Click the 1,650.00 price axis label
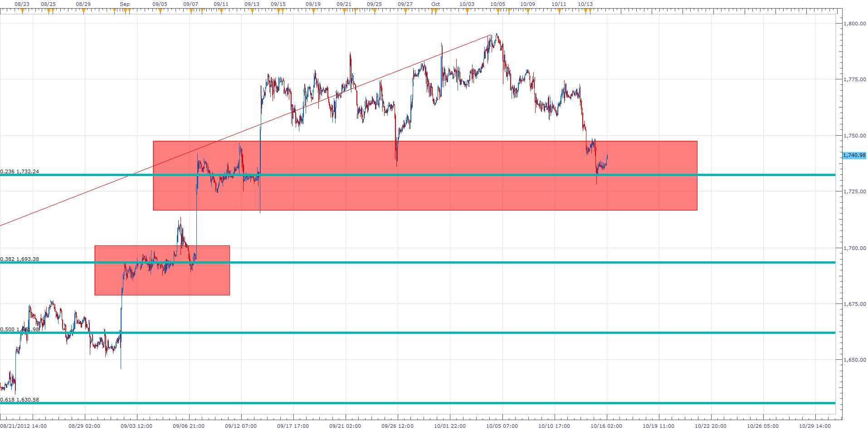 click(x=855, y=360)
